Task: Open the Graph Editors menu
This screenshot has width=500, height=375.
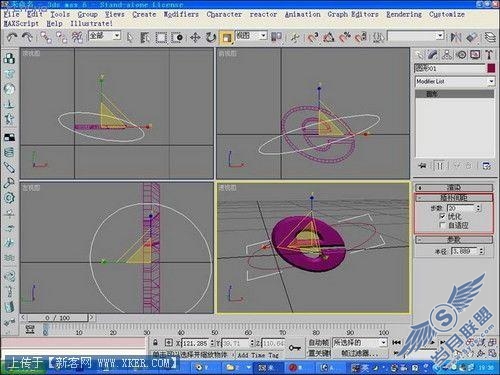Action: [353, 14]
